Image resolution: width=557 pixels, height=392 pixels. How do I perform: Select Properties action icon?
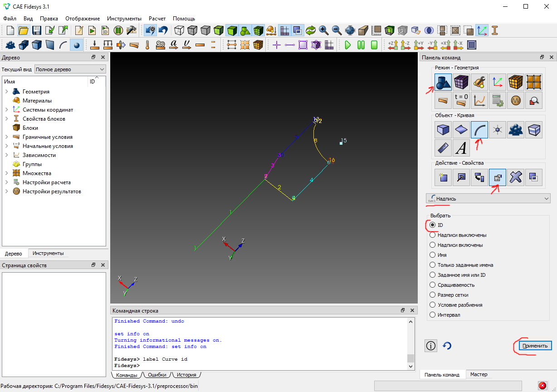click(498, 177)
